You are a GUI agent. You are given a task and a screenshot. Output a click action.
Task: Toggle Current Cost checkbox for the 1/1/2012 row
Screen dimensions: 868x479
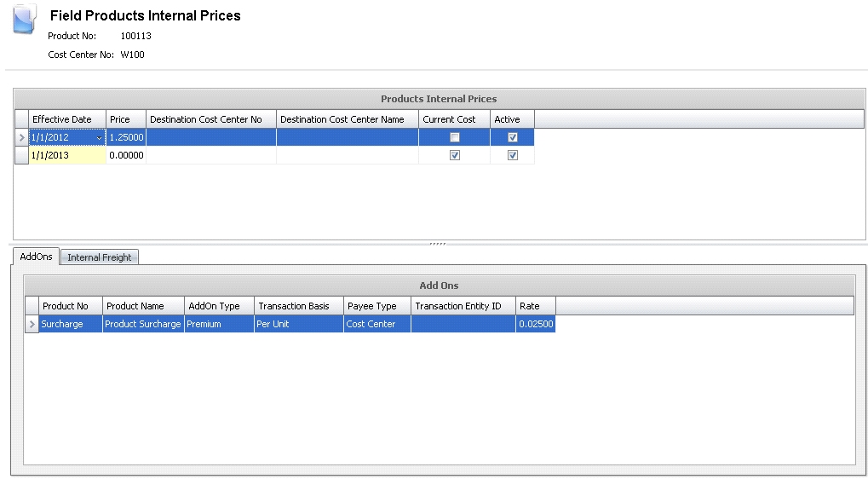click(455, 137)
